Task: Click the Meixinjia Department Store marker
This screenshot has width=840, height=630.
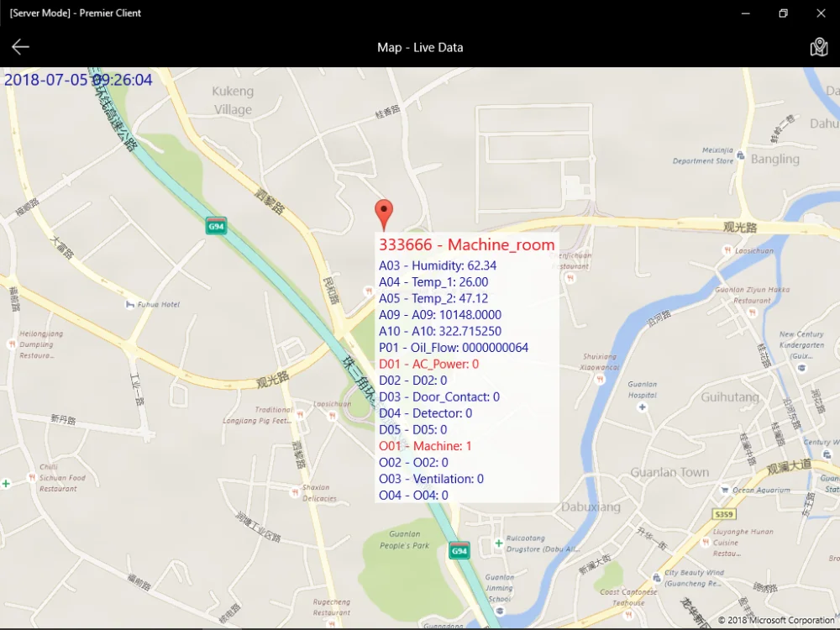Action: [740, 157]
